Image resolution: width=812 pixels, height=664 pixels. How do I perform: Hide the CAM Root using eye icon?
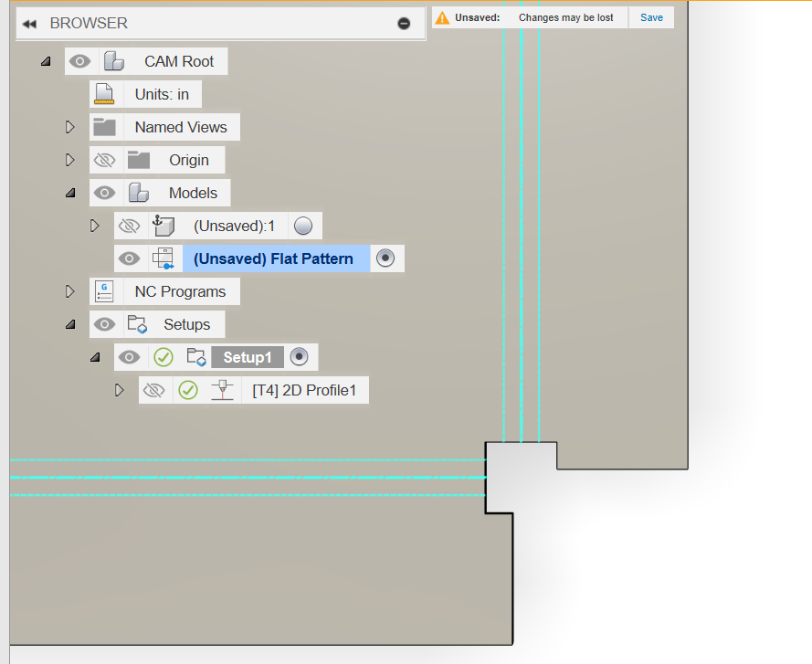click(80, 61)
